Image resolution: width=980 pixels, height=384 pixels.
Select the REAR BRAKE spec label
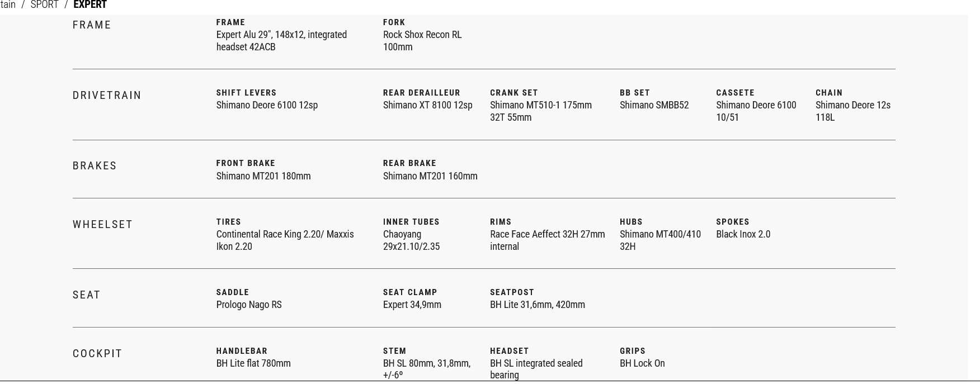coord(409,163)
